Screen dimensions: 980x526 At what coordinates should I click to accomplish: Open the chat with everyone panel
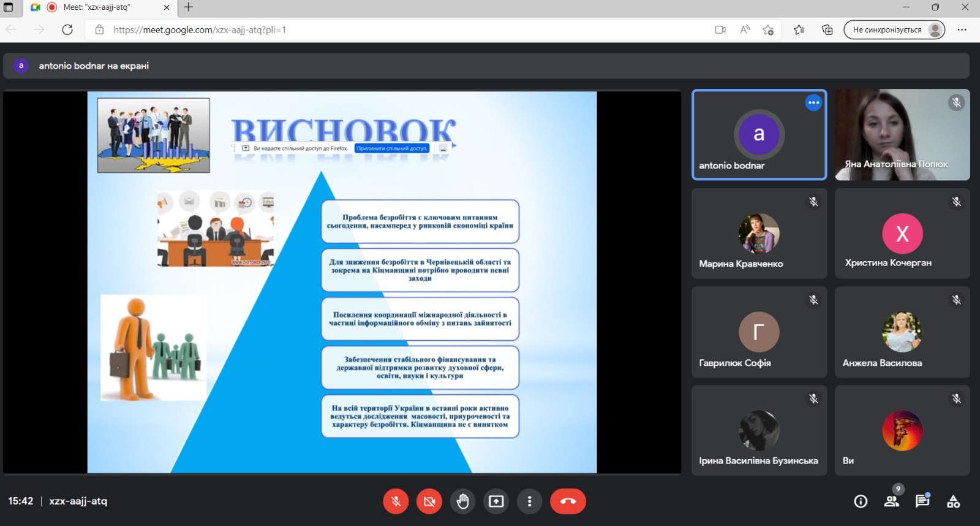click(x=922, y=501)
